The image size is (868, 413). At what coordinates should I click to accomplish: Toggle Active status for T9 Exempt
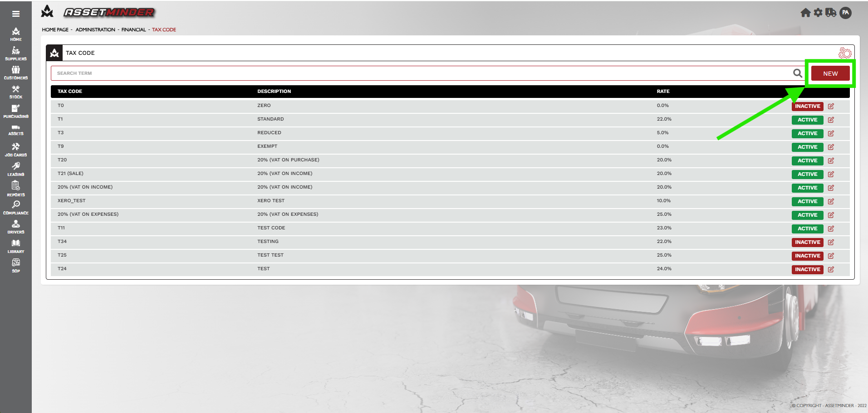pos(807,147)
